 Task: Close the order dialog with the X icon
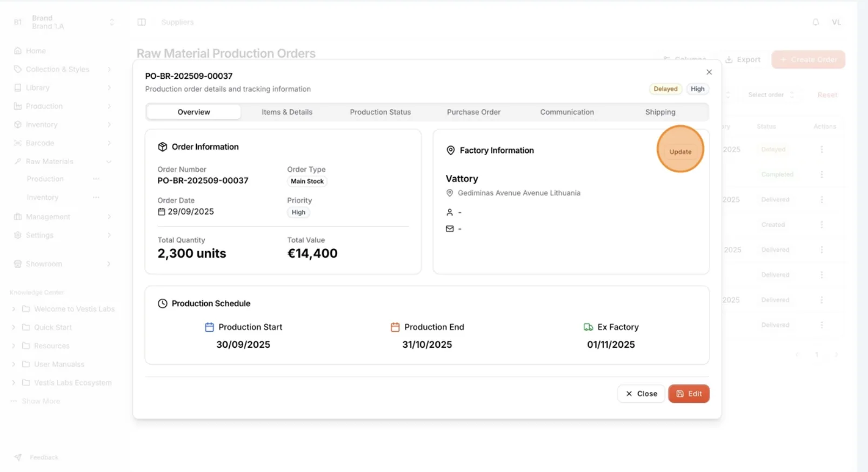pyautogui.click(x=709, y=72)
